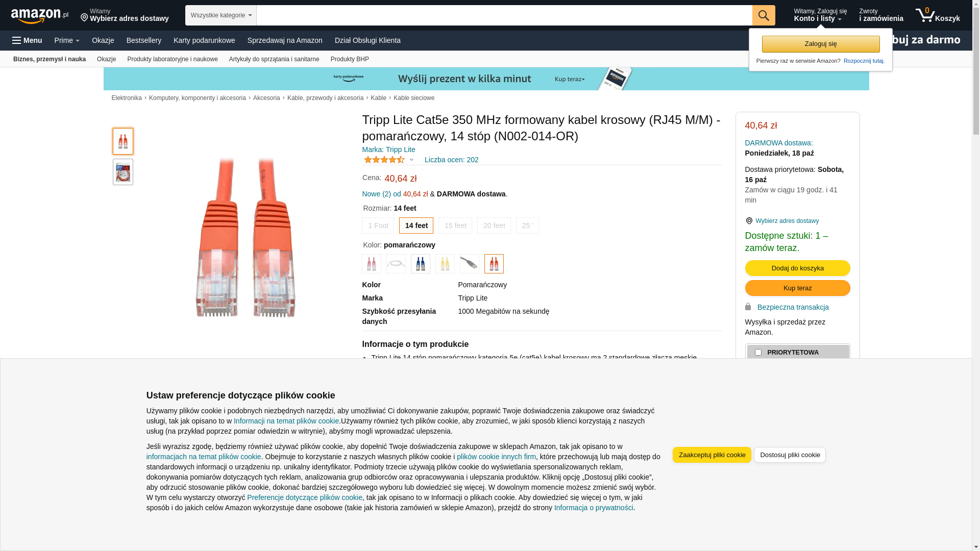The width and height of the screenshot is (980, 551).
Task: Select the 20 feet size option
Action: pyautogui.click(x=494, y=226)
